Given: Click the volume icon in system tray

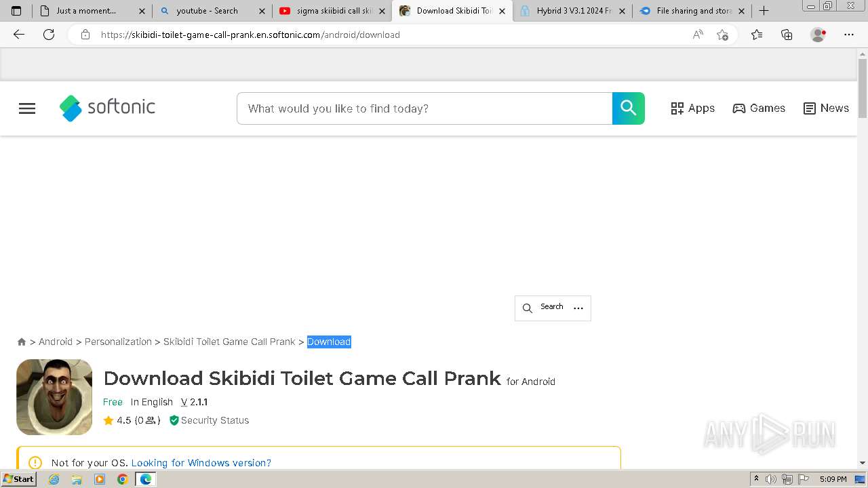Looking at the screenshot, I should [771, 479].
